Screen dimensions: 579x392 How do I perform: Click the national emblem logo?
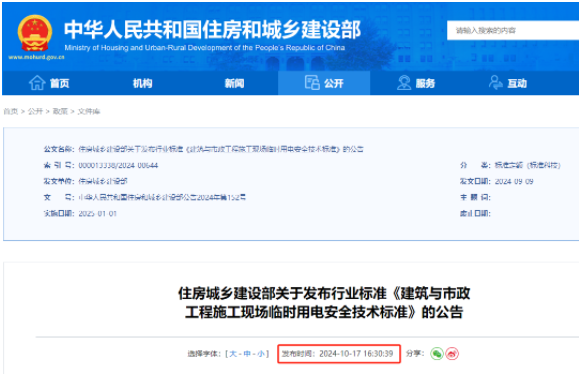pyautogui.click(x=35, y=33)
